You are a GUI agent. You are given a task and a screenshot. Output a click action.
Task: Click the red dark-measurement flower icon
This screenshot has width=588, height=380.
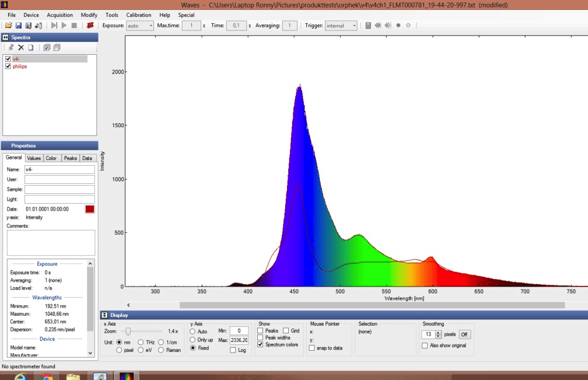[x=90, y=25]
